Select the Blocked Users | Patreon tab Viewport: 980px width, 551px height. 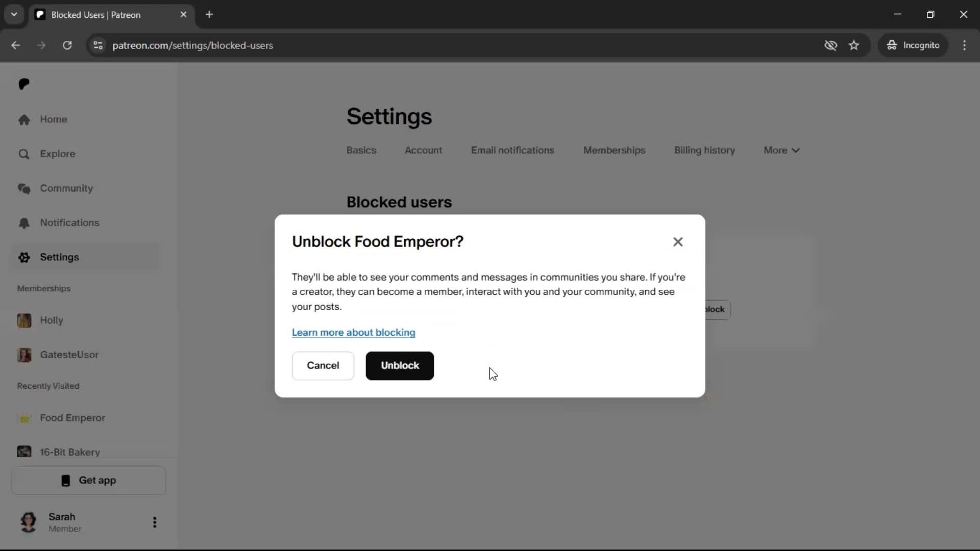coord(111,15)
